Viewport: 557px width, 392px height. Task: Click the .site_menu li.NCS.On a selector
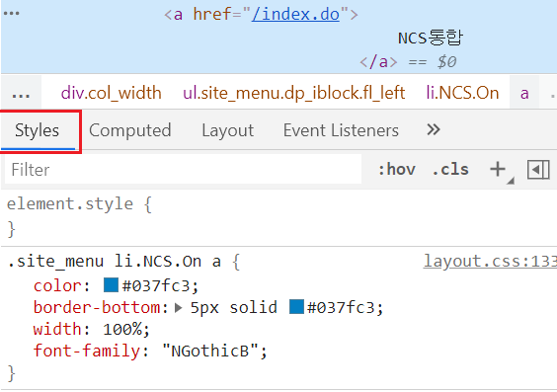point(114,262)
